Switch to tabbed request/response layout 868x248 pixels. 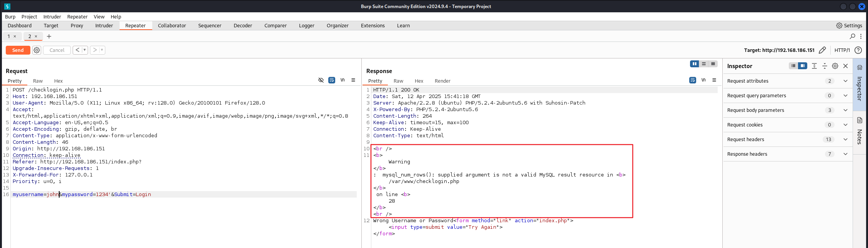point(713,64)
